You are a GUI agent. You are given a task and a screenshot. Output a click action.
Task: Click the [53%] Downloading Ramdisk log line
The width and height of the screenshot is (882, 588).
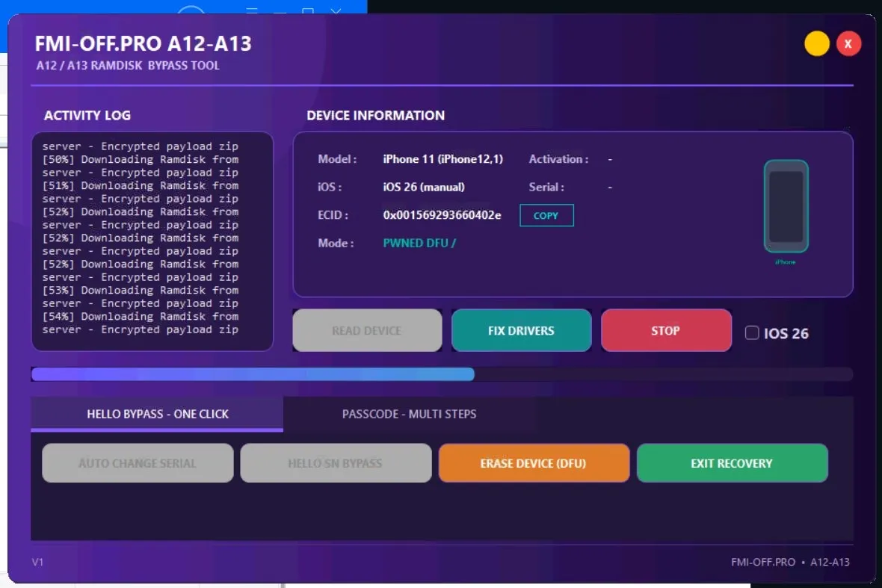tap(140, 290)
